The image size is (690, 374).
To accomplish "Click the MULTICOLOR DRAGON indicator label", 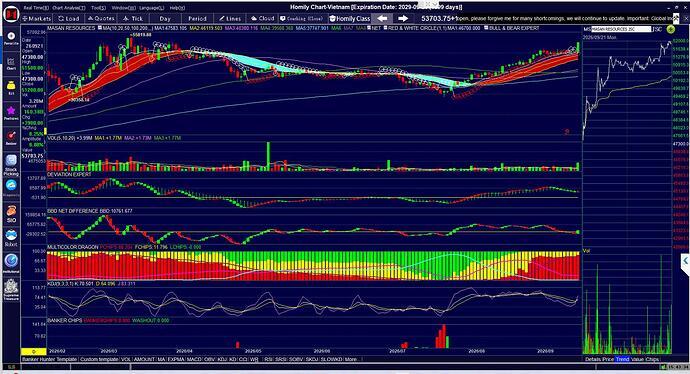I will coord(73,247).
